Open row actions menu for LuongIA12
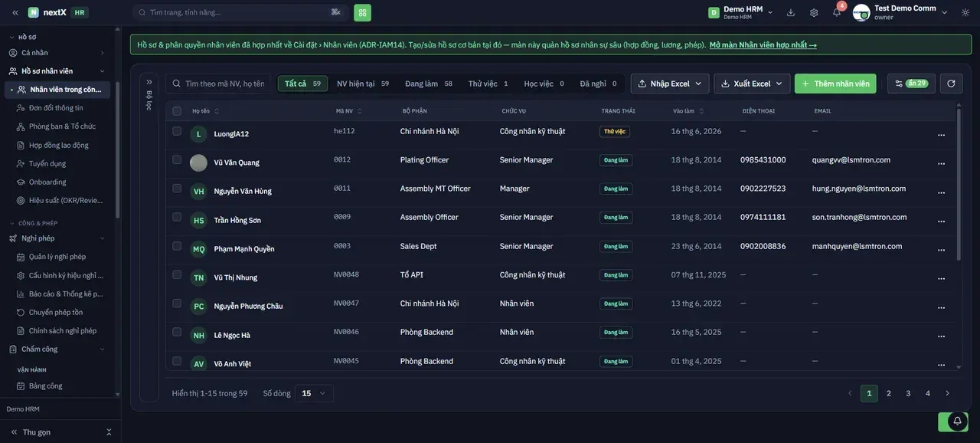Image resolution: width=980 pixels, height=443 pixels. click(941, 135)
